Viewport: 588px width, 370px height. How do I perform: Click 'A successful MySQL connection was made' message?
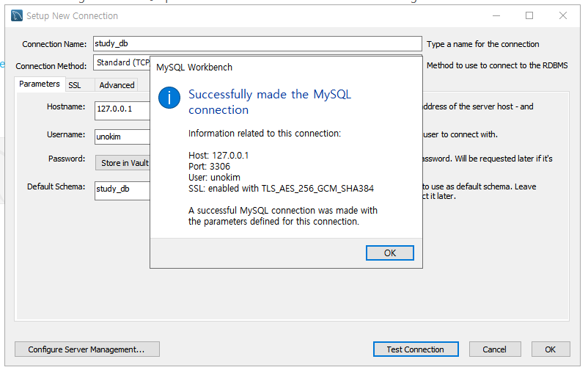point(283,216)
